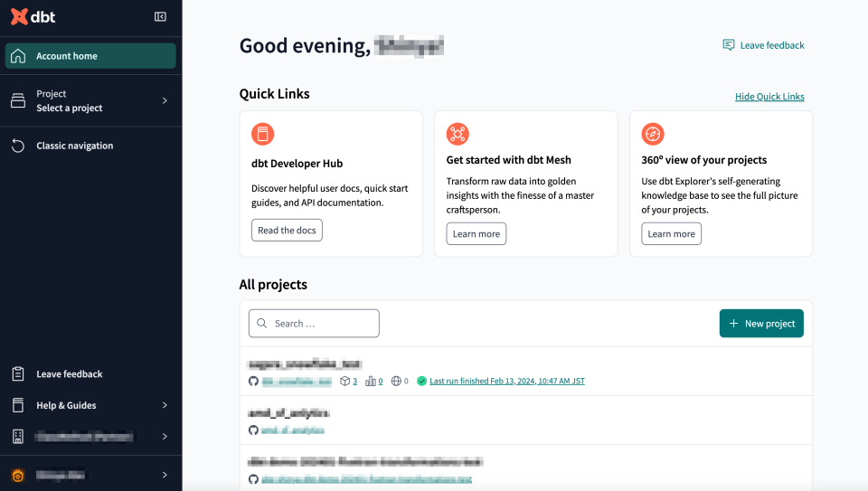This screenshot has height=491, width=868.
Task: Expand the user profile menu at bottom
Action: click(x=90, y=475)
